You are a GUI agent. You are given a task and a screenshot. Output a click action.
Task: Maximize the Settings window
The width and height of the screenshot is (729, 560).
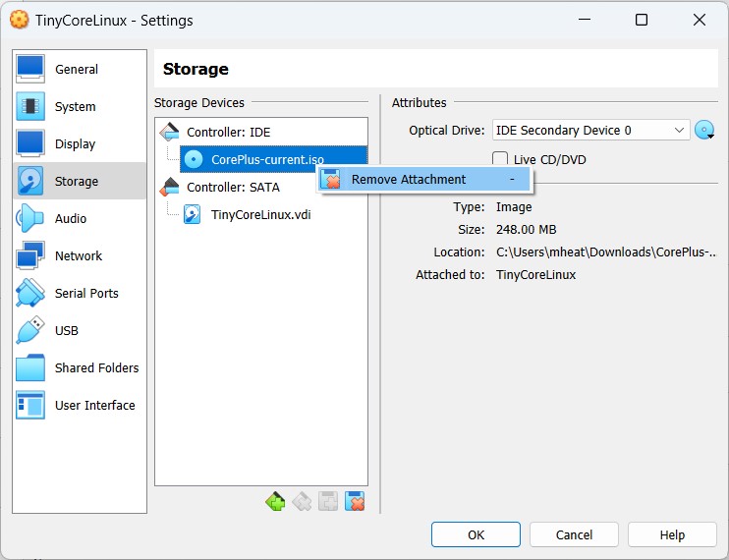coord(642,20)
